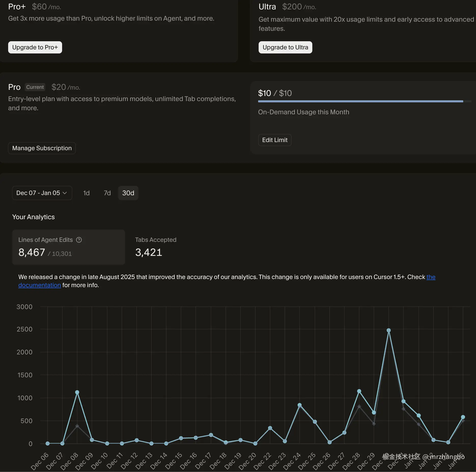Click Upgrade to Ultra button
The image size is (476, 472).
coord(285,47)
